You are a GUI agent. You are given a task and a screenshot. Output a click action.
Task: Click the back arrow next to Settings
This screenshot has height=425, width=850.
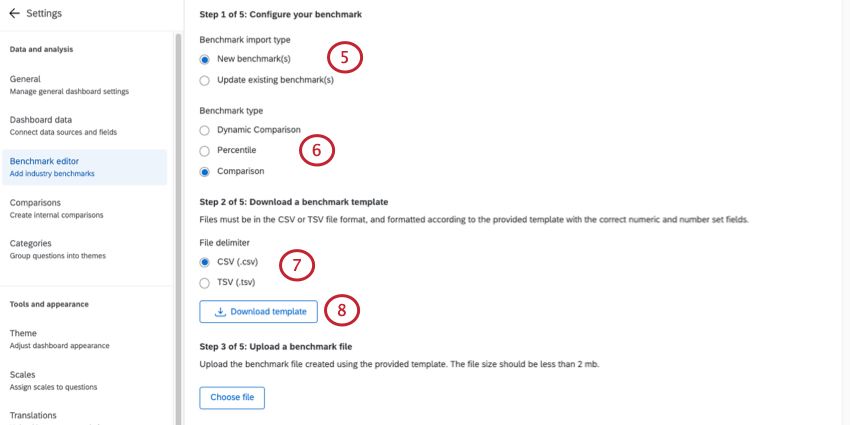point(14,13)
